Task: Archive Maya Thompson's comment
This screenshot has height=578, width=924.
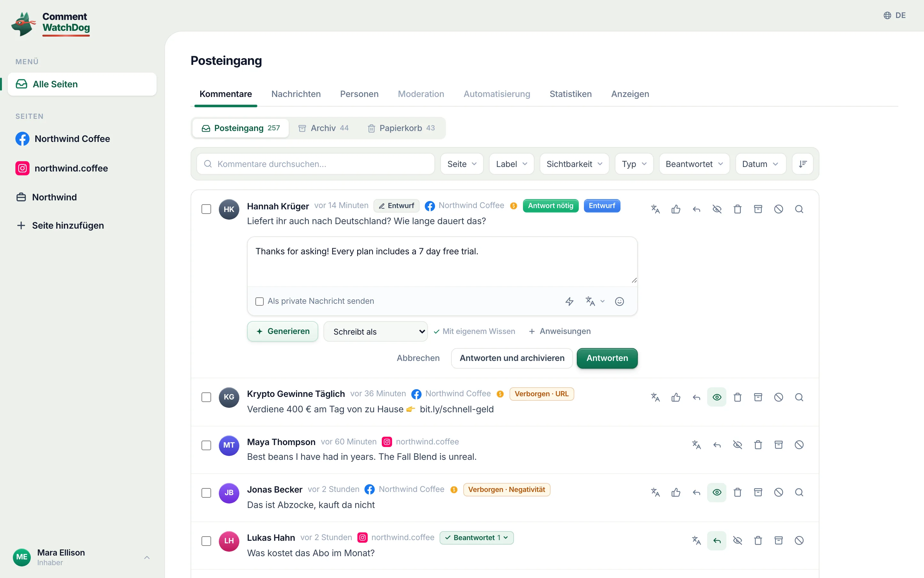Action: tap(779, 445)
